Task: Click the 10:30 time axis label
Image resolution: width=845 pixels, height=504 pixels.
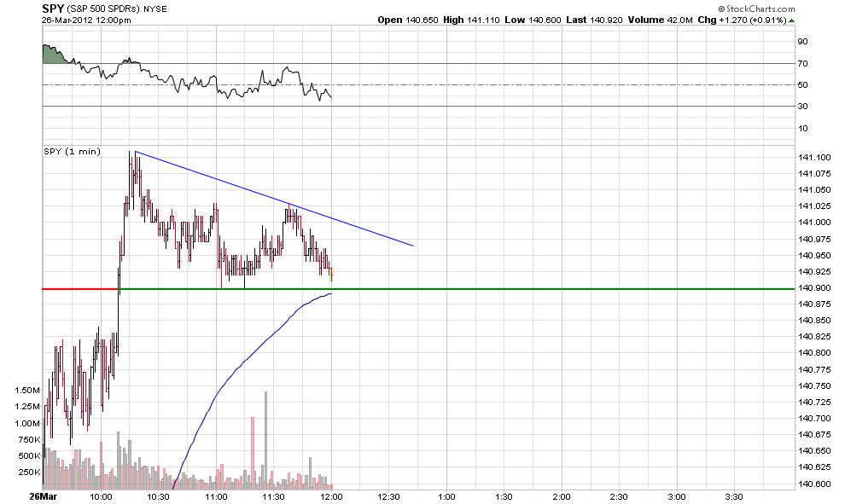Action: pos(159,496)
